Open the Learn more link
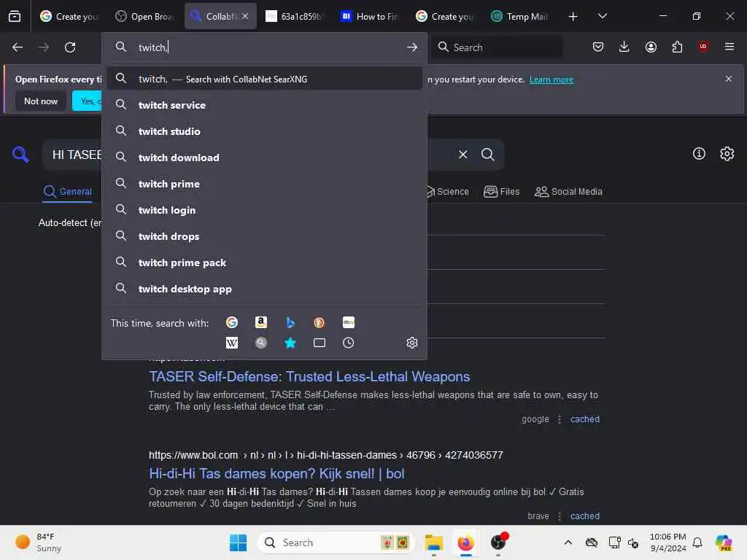The width and height of the screenshot is (747, 560). [551, 79]
